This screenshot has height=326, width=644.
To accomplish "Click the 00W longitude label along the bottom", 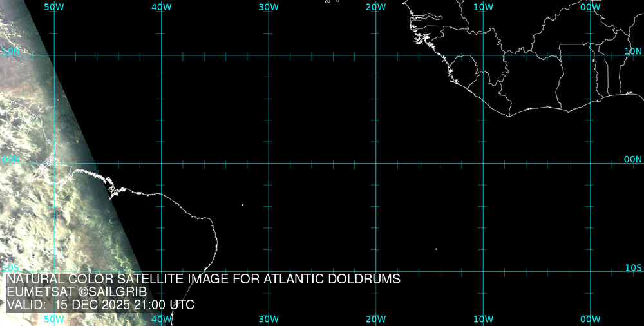I will 590,319.
